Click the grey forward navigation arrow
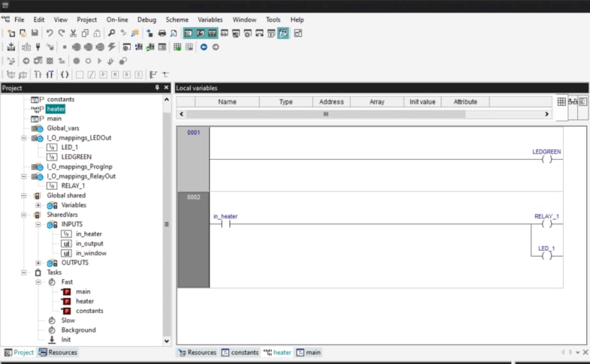This screenshot has width=590, height=364. pyautogui.click(x=216, y=47)
